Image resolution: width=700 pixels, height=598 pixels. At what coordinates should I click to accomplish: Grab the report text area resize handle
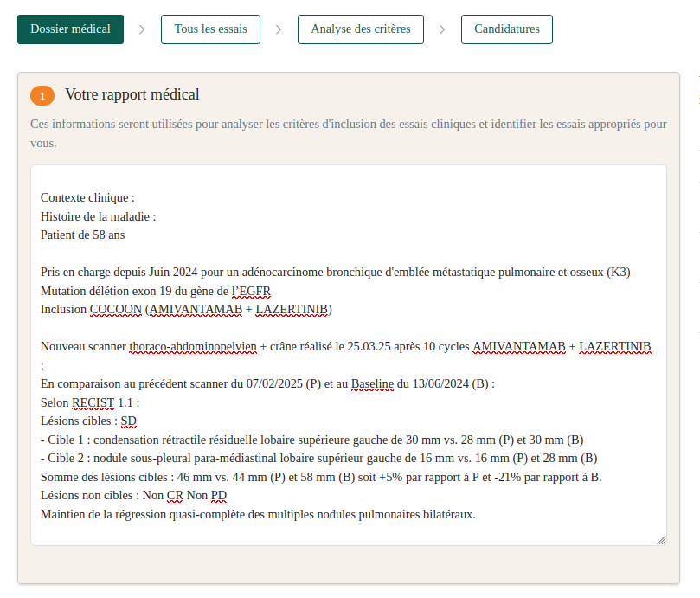tap(661, 539)
